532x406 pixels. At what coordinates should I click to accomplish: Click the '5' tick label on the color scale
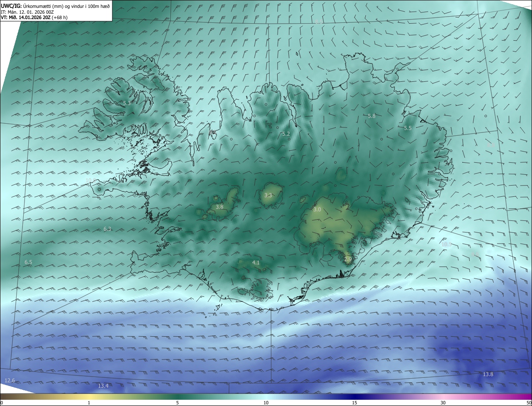coord(177,403)
